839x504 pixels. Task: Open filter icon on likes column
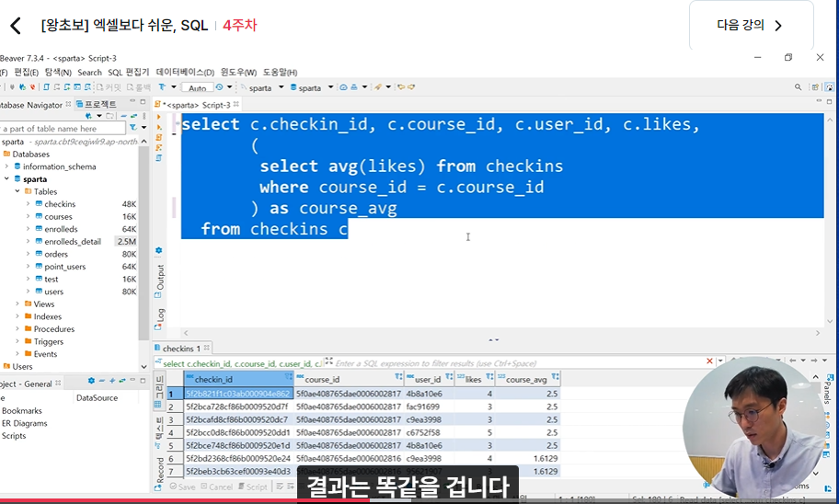coord(489,377)
